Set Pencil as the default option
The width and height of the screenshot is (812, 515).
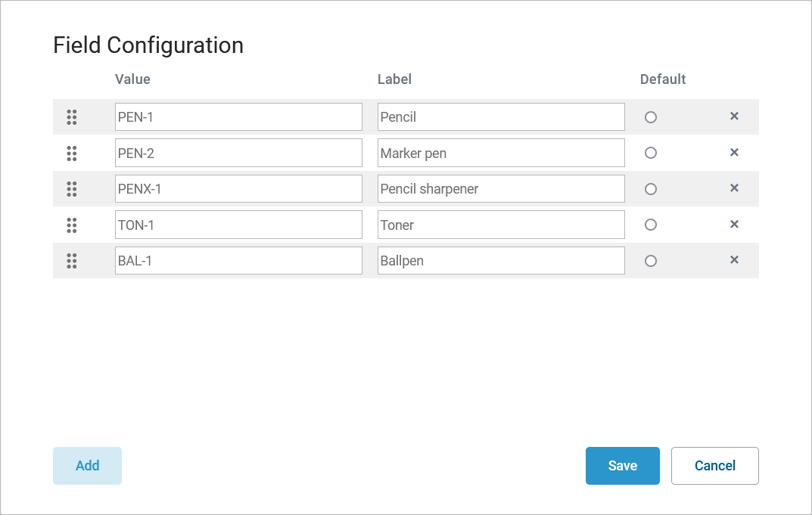[651, 117]
